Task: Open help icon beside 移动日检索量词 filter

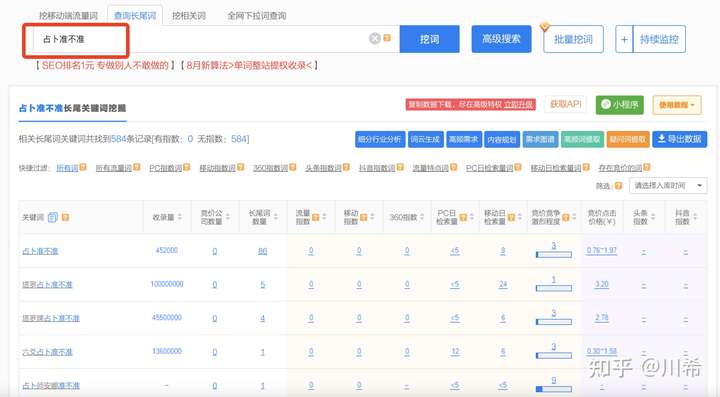Action: click(x=585, y=168)
